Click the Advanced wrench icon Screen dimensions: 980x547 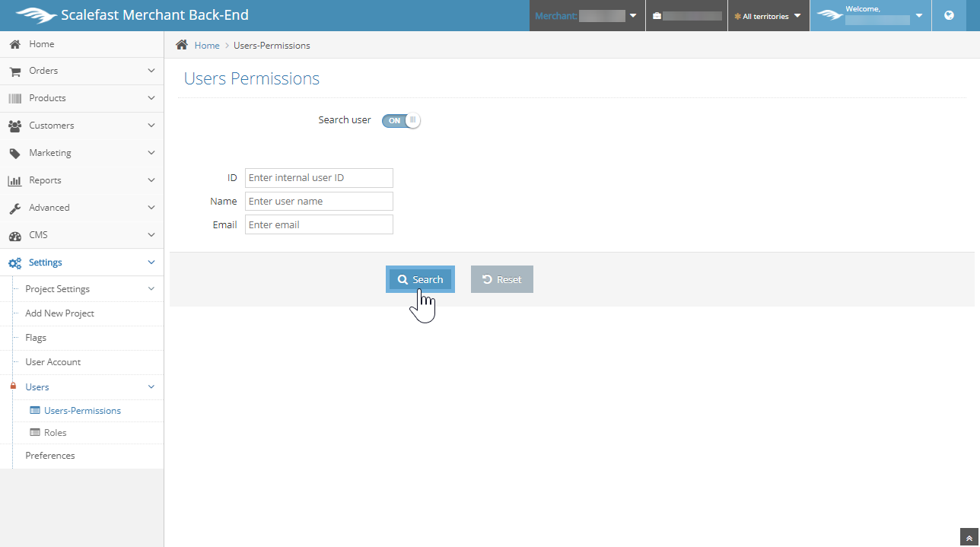tap(14, 208)
